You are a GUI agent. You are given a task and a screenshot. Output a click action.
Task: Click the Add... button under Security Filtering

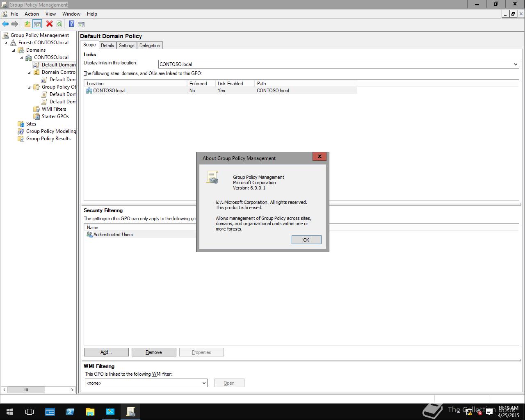(106, 352)
